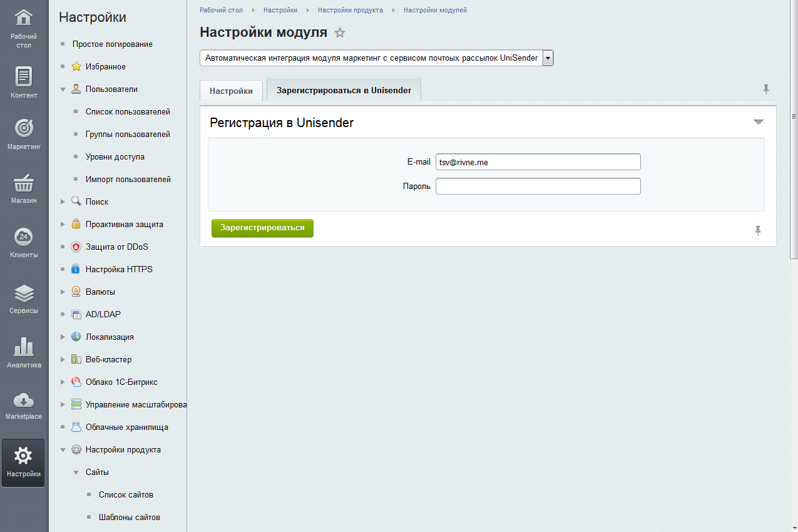Add page to favorites with the star icon

point(340,33)
